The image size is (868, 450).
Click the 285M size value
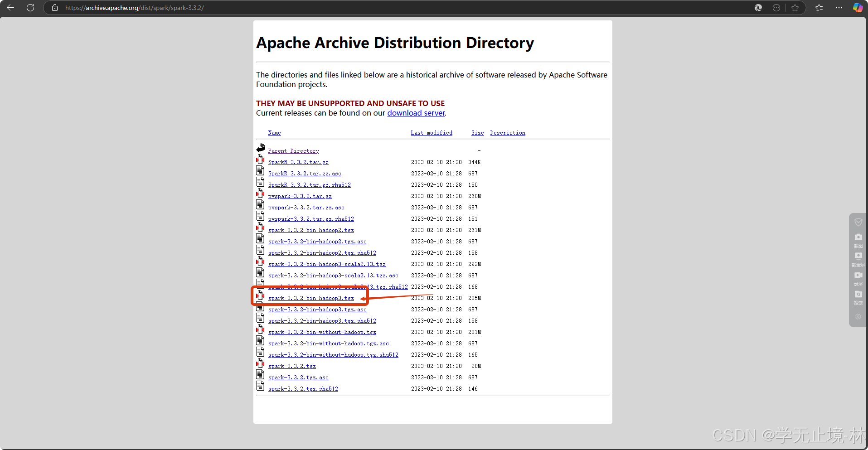[x=475, y=298]
